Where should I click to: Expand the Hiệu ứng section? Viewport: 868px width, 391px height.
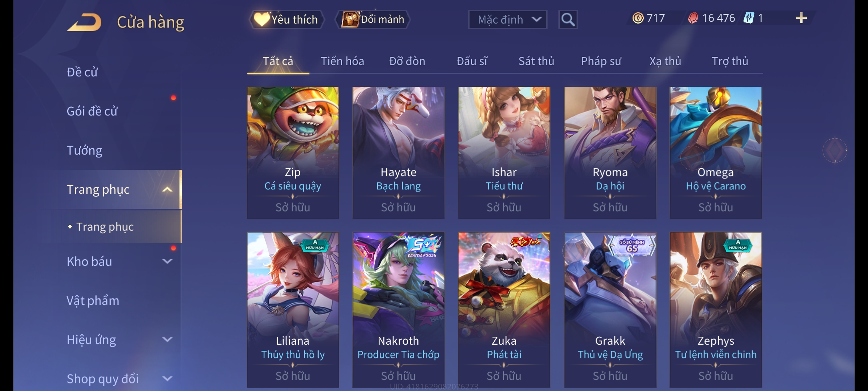click(167, 340)
